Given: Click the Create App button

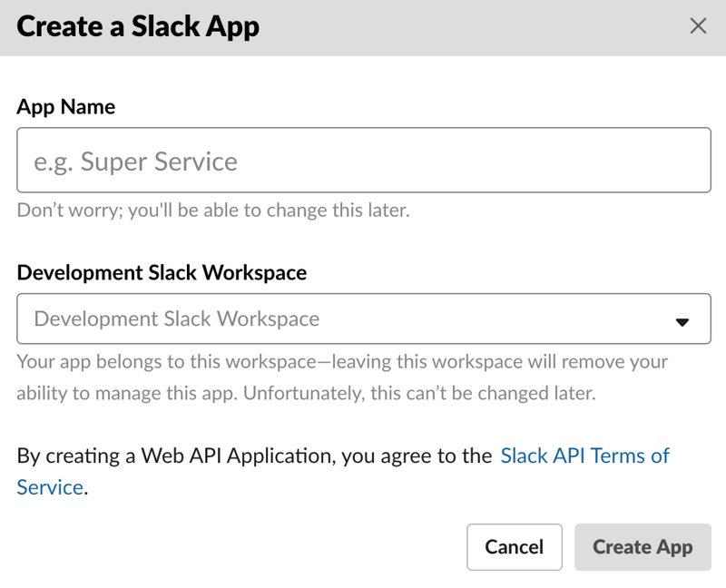Looking at the screenshot, I should tap(643, 547).
